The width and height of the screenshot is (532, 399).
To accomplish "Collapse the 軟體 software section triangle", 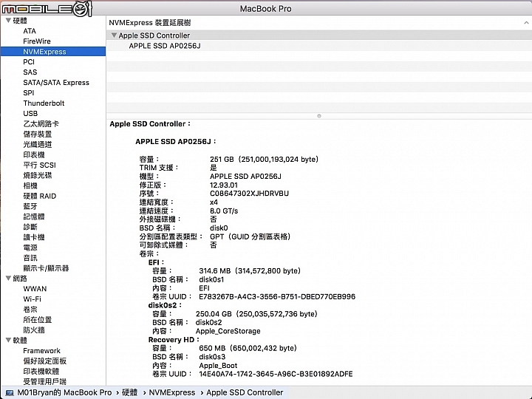I will coord(8,340).
